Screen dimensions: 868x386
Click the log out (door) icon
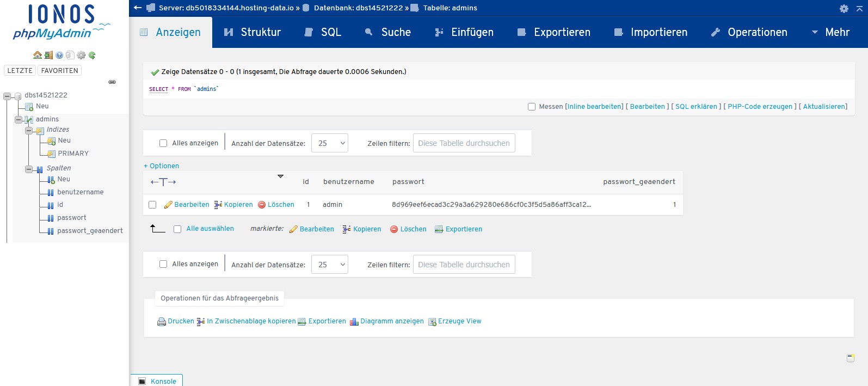[48, 55]
